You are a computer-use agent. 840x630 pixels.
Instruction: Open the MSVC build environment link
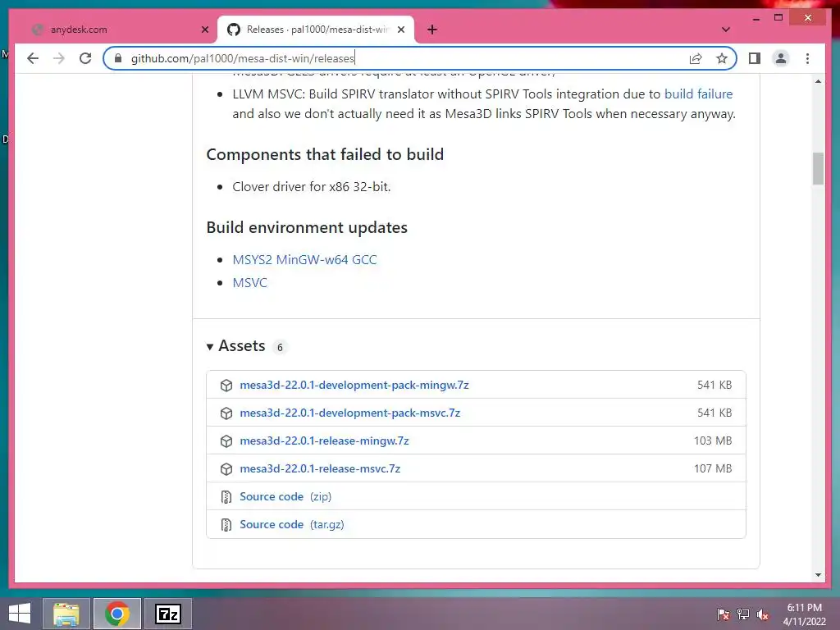(249, 283)
